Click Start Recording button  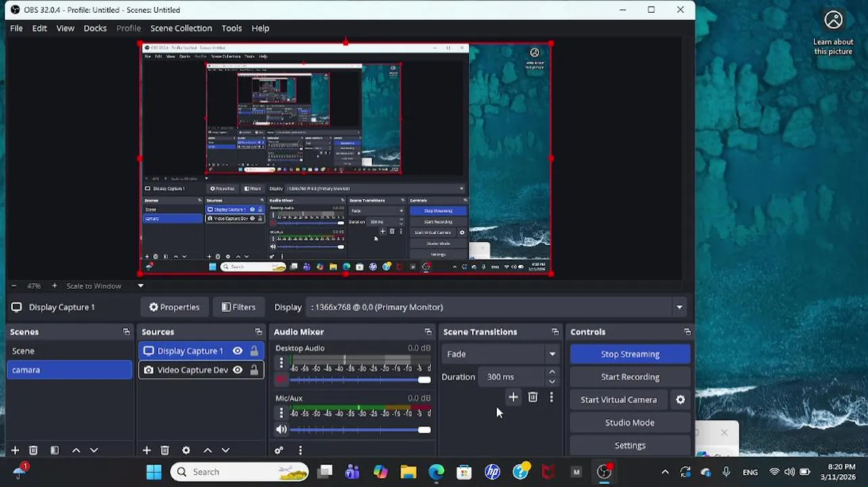(x=630, y=377)
